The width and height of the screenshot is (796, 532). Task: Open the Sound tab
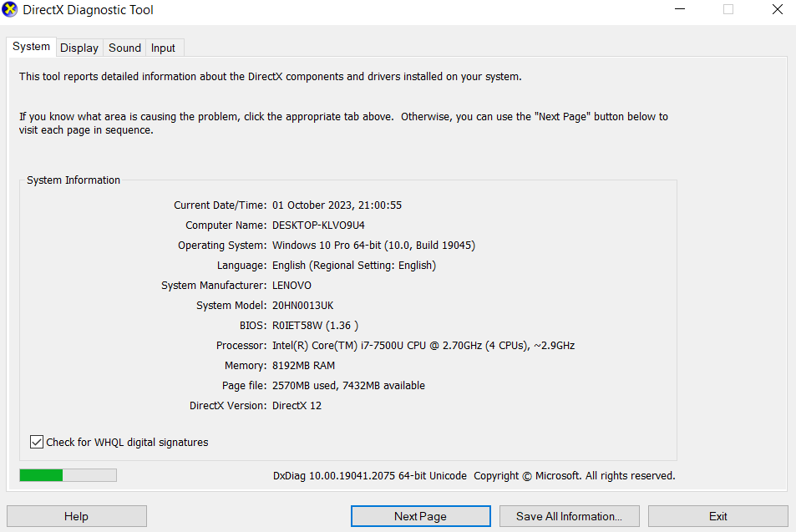tap(124, 48)
